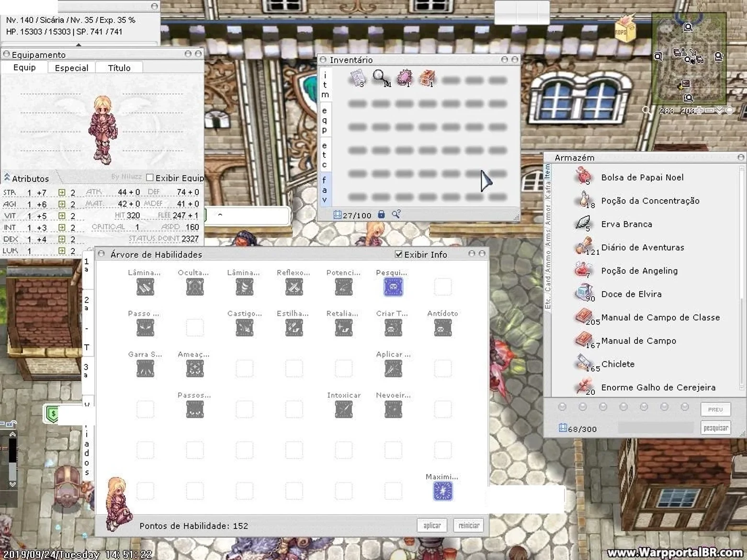747x560 pixels.
Task: Click the pesquisar button in Armazém
Action: click(x=716, y=428)
